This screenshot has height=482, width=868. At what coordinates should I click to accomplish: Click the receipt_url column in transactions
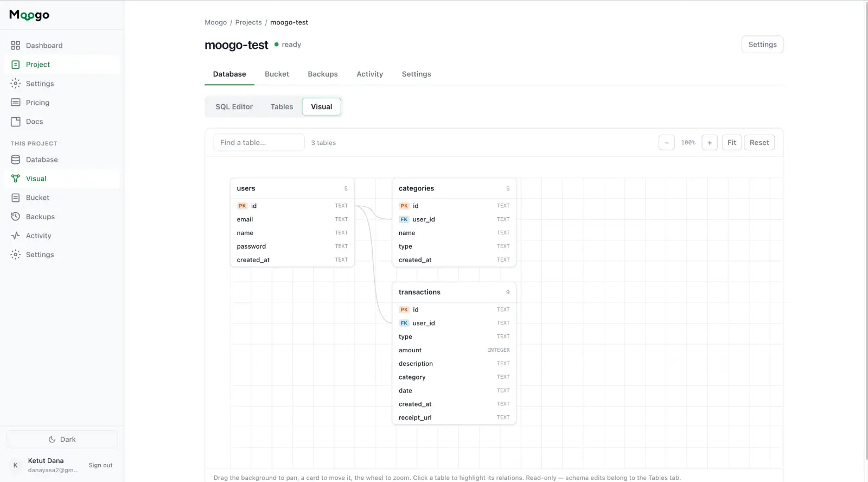coord(454,417)
